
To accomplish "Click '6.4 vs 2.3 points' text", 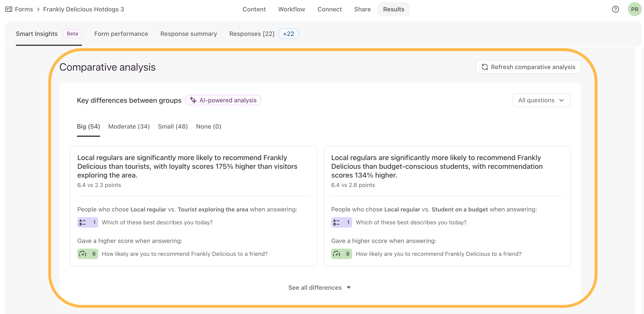I will click(99, 185).
